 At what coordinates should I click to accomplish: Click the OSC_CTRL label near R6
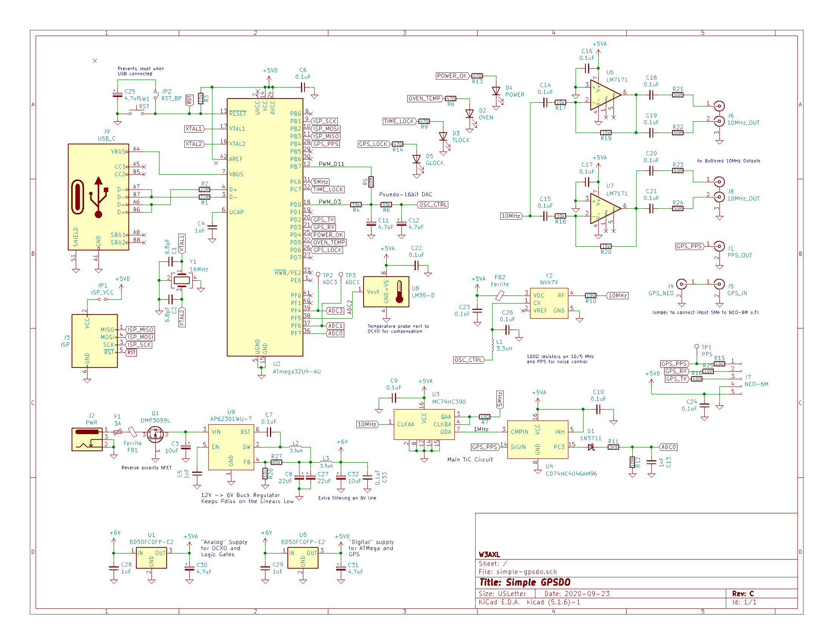(433, 205)
